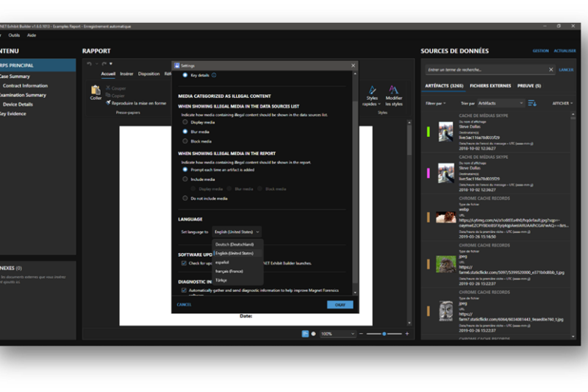Click the Coller paste icon
Image resolution: width=588 pixels, height=392 pixels.
[96, 90]
